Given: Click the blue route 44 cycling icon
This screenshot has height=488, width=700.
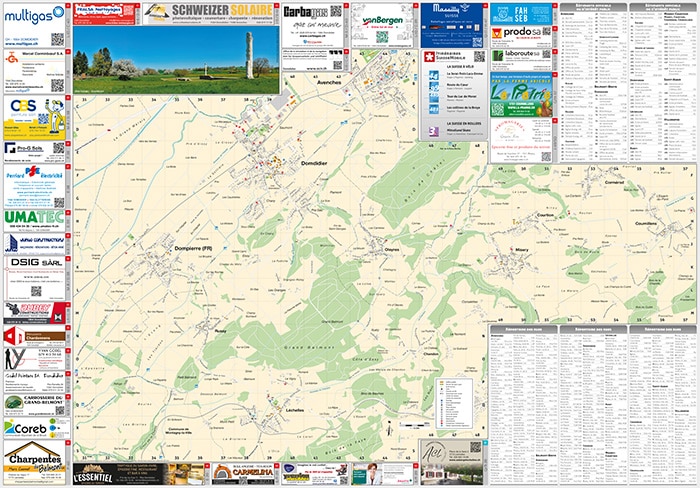Looking at the screenshot, I should pyautogui.click(x=433, y=75).
